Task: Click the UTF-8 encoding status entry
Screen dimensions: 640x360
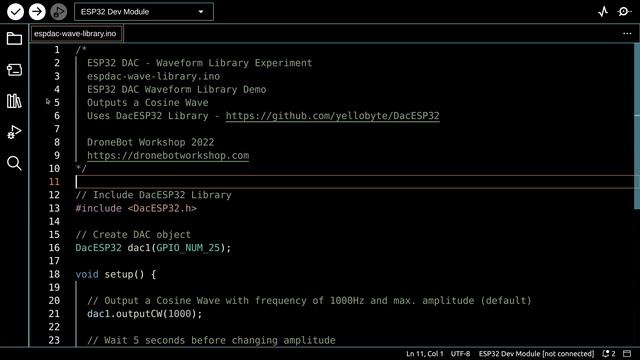Action: tap(460, 353)
